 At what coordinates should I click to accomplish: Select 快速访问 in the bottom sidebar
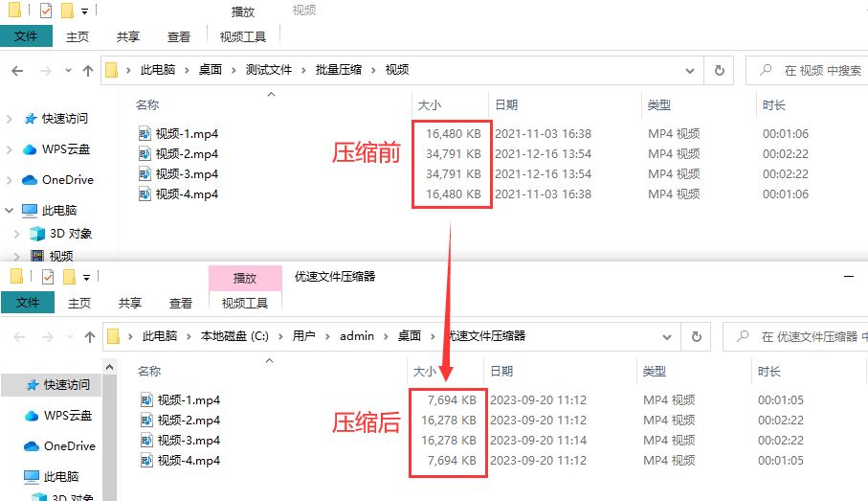[x=52, y=385]
